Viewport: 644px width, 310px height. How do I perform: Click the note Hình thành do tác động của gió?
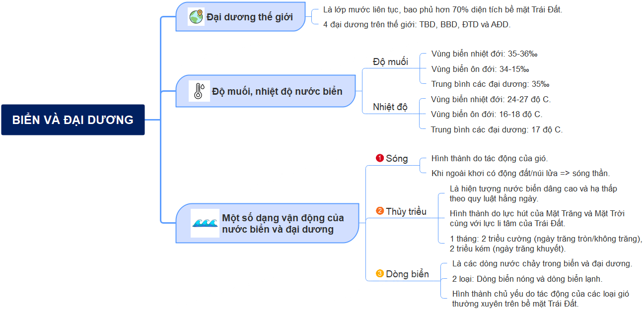pos(490,158)
